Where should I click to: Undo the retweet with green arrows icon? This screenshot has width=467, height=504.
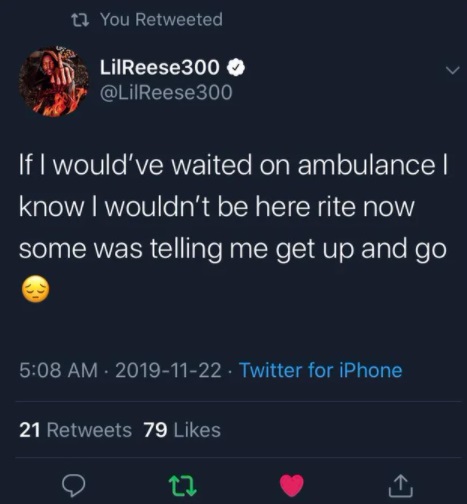click(182, 486)
